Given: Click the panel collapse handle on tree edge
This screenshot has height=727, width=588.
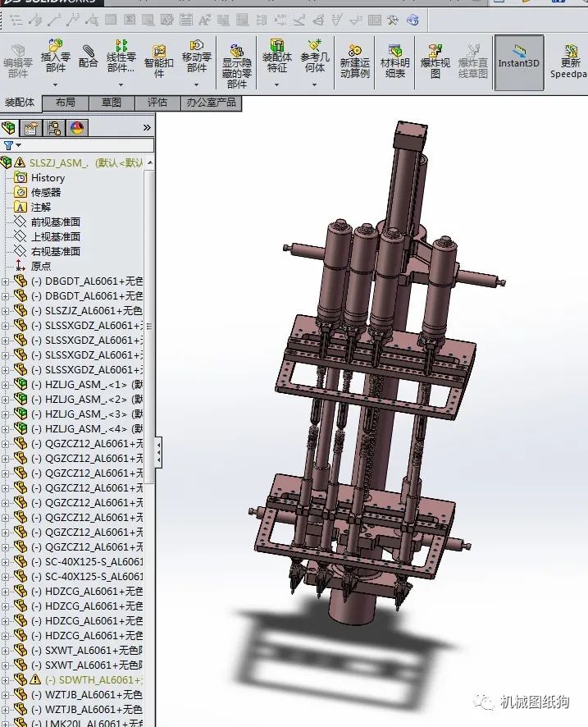Looking at the screenshot, I should point(159,451).
